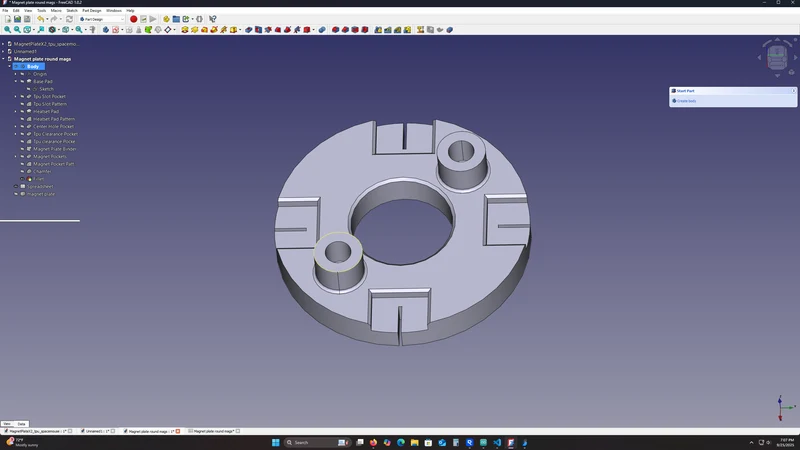Screen dimensions: 800x450
Task: Switch to the Unnamed1 document tab
Action: (x=97, y=431)
